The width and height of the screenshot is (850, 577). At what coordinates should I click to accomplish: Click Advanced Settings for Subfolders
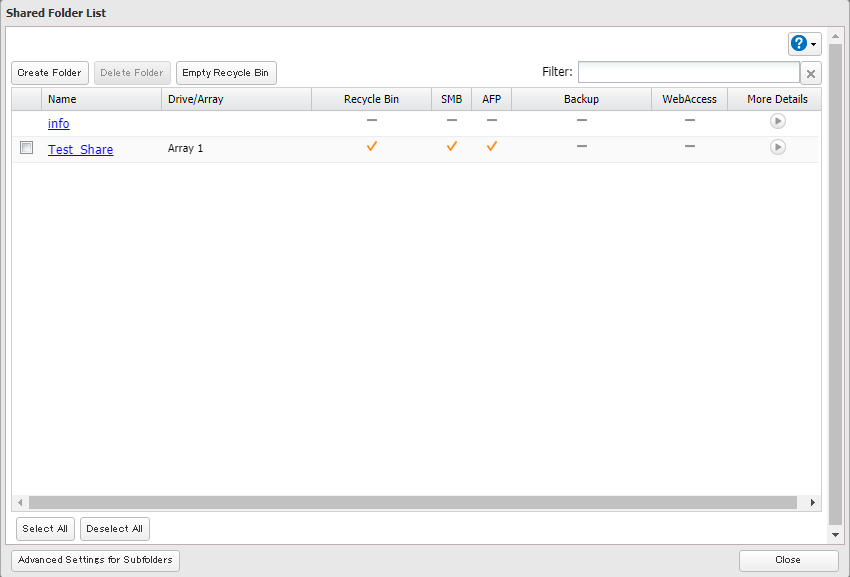[95, 560]
